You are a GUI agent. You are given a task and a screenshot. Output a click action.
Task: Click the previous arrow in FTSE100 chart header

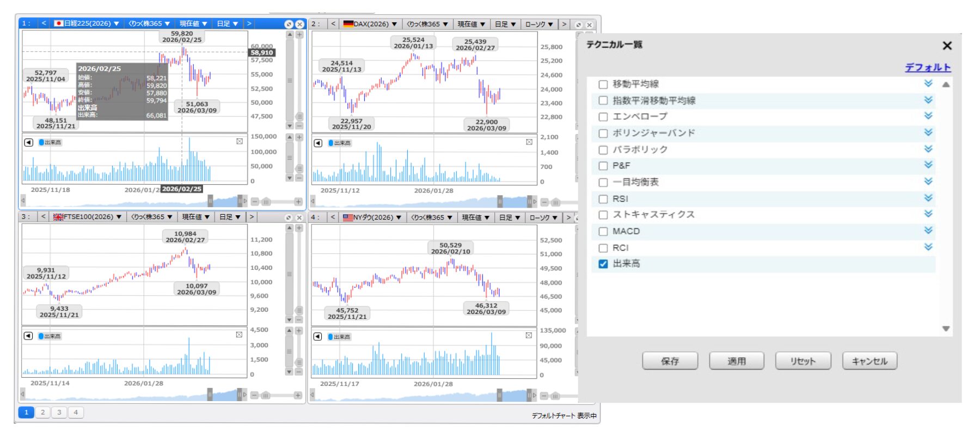pos(44,217)
